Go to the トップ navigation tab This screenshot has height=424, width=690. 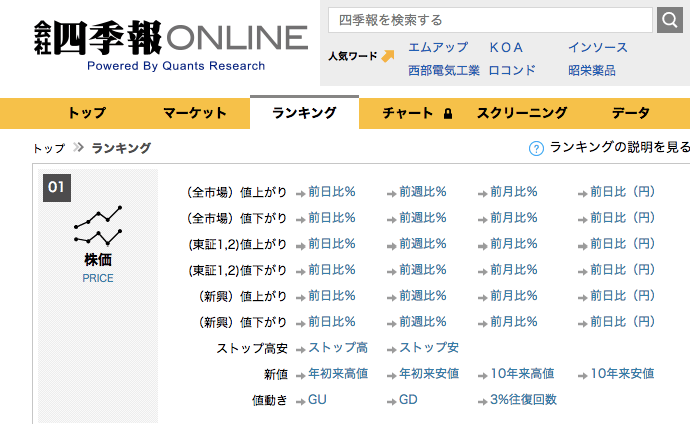[x=86, y=113]
